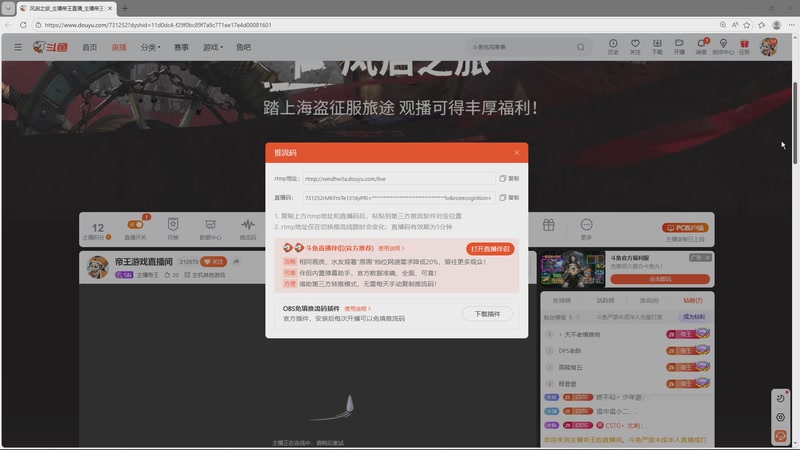Viewport: 800px width, 450px height.
Task: Expand the 分类 dropdown
Action: pyautogui.click(x=151, y=47)
